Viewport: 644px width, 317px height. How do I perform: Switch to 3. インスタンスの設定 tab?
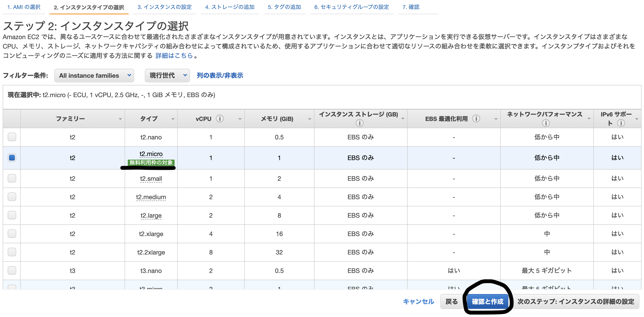(164, 7)
